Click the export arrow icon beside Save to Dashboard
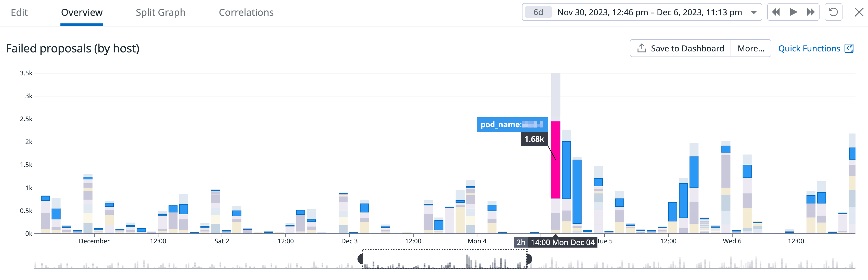Screen dimensions: 868x280 [642, 48]
